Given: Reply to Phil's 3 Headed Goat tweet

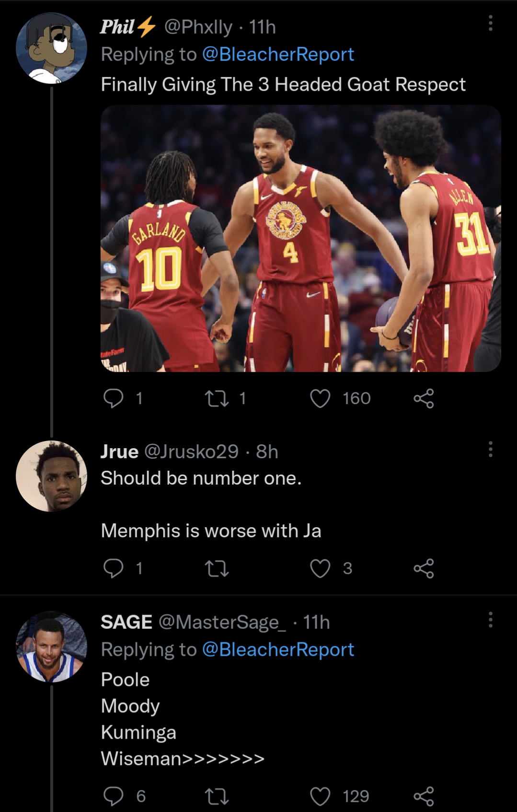Looking at the screenshot, I should click(114, 398).
